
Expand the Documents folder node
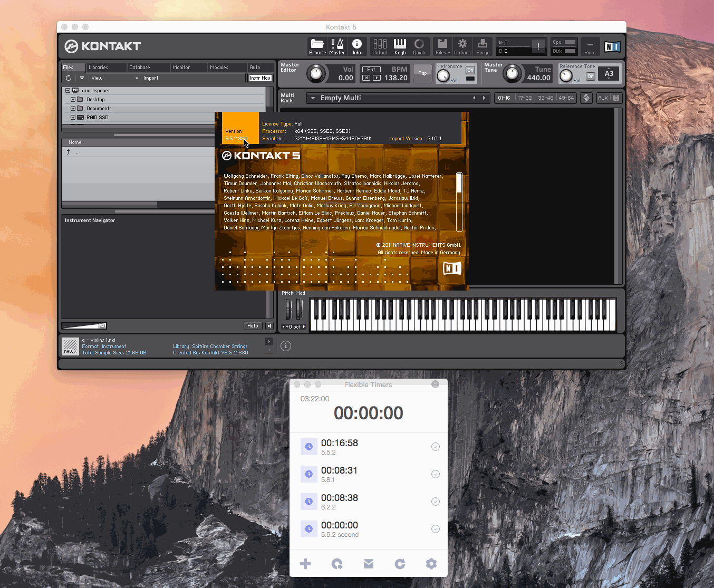coord(73,109)
